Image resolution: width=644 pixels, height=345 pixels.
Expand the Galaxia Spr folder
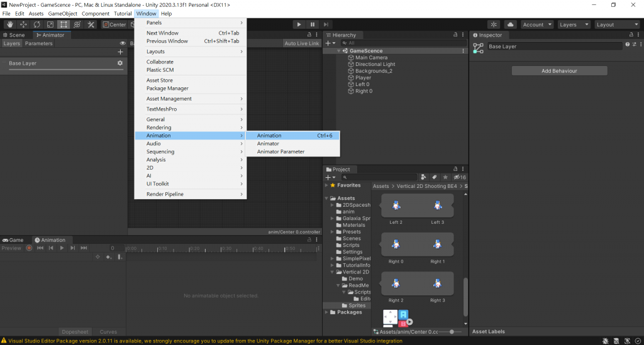pos(332,219)
